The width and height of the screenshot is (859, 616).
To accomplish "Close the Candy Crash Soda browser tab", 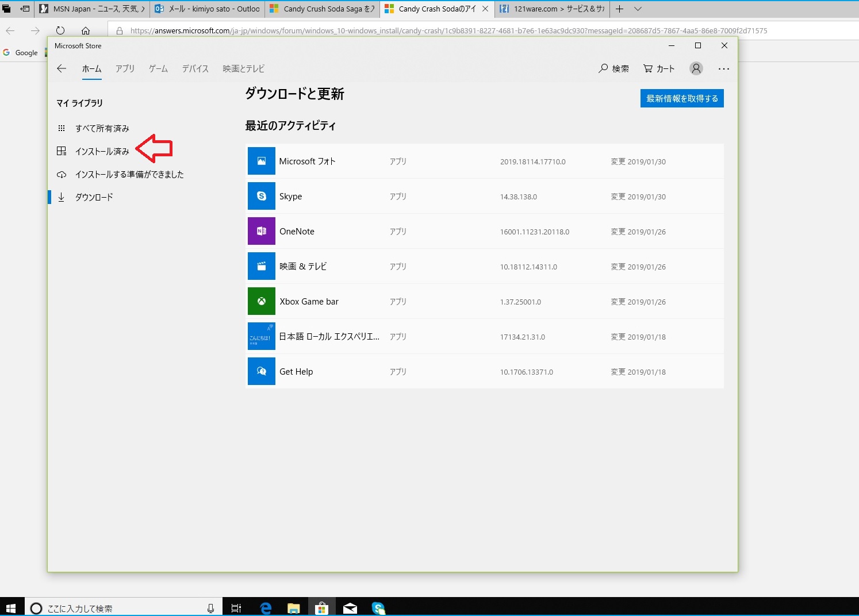I will point(485,9).
